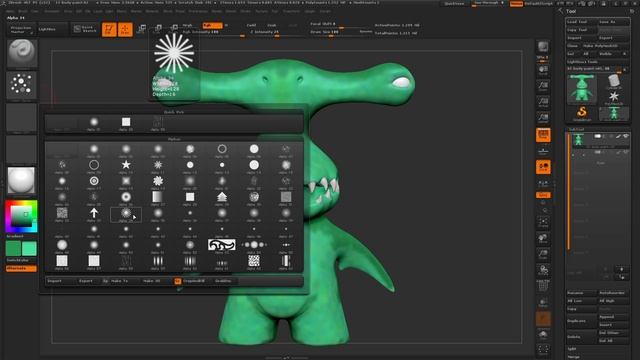Click the main color swatch
Image resolution: width=640 pixels, height=360 pixels.
[29, 249]
